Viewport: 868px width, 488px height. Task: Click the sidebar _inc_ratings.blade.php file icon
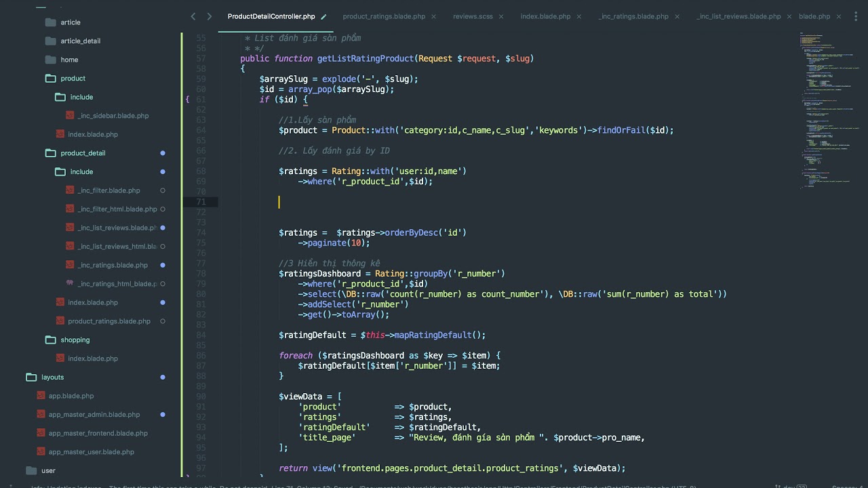(70, 265)
